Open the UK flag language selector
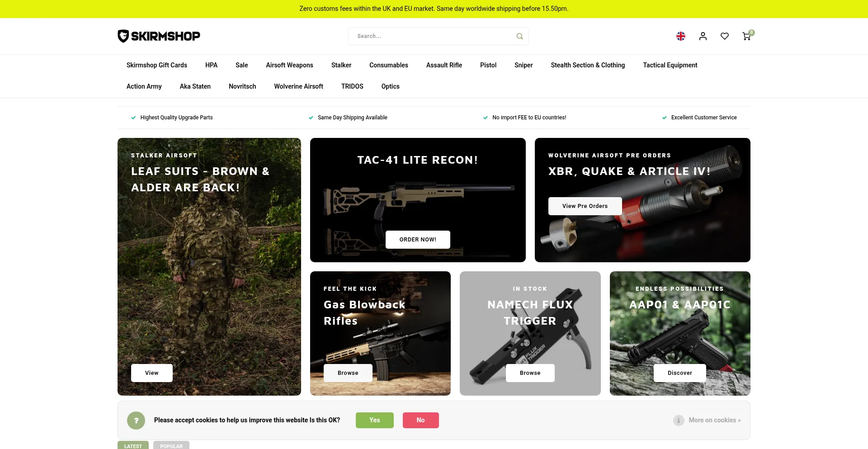This screenshot has height=449, width=868. pos(681,36)
